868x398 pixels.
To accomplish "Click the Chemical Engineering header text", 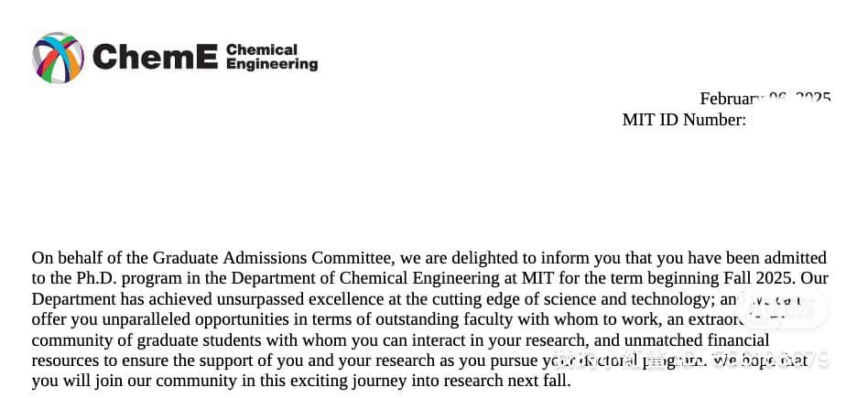I will (271, 58).
